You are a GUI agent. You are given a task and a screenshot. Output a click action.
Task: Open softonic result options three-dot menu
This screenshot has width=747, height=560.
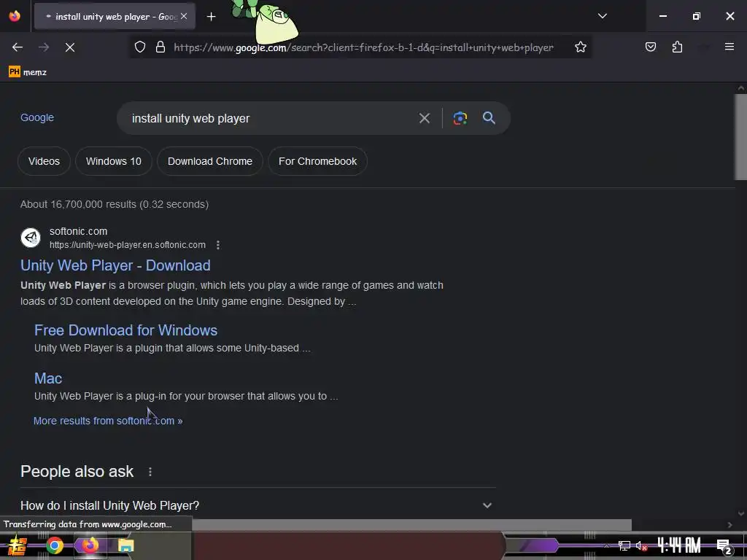click(217, 245)
